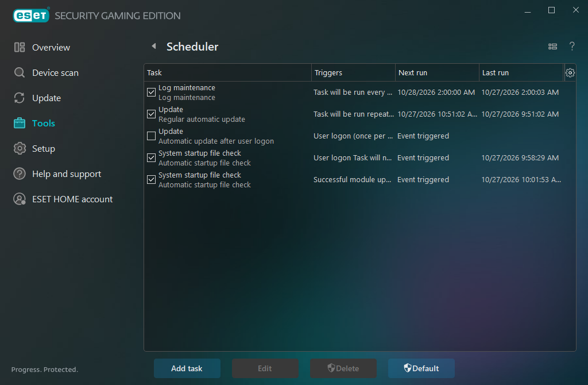The width and height of the screenshot is (588, 385).
Task: Open help with the question mark icon
Action: pyautogui.click(x=572, y=46)
